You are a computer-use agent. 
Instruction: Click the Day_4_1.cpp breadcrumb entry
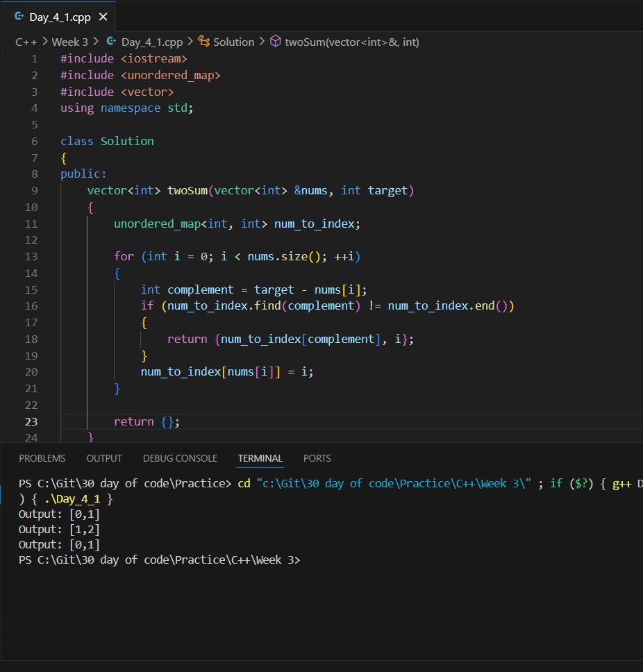click(152, 42)
